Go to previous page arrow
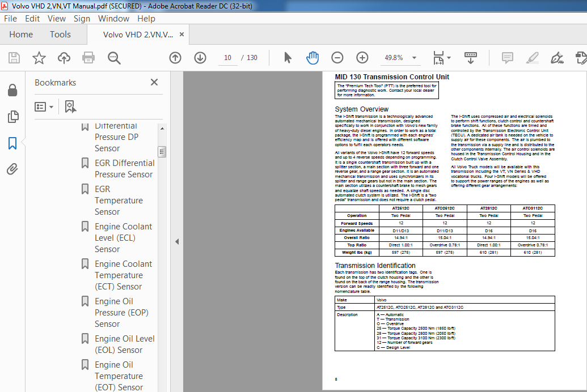This screenshot has width=587, height=392. (175, 58)
